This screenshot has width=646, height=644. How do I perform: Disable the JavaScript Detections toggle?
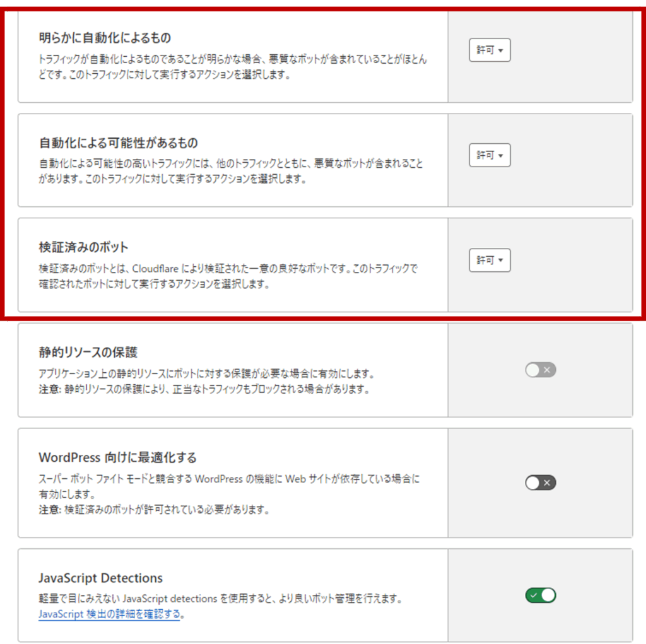540,595
